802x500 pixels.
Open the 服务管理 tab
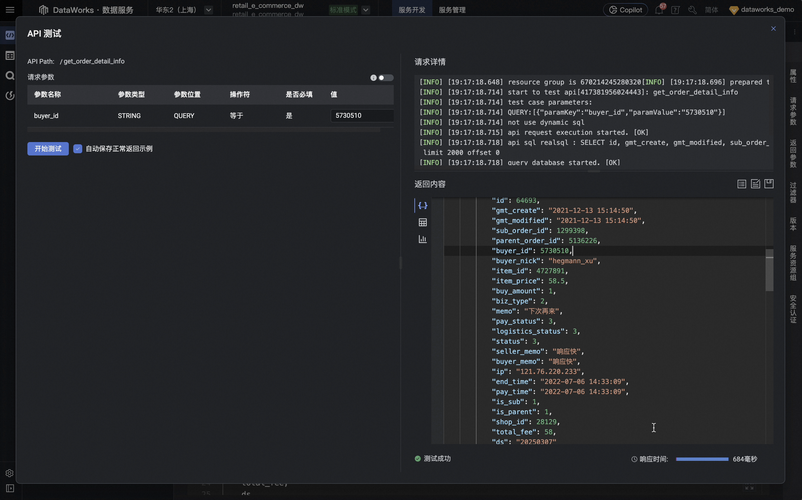pyautogui.click(x=452, y=10)
